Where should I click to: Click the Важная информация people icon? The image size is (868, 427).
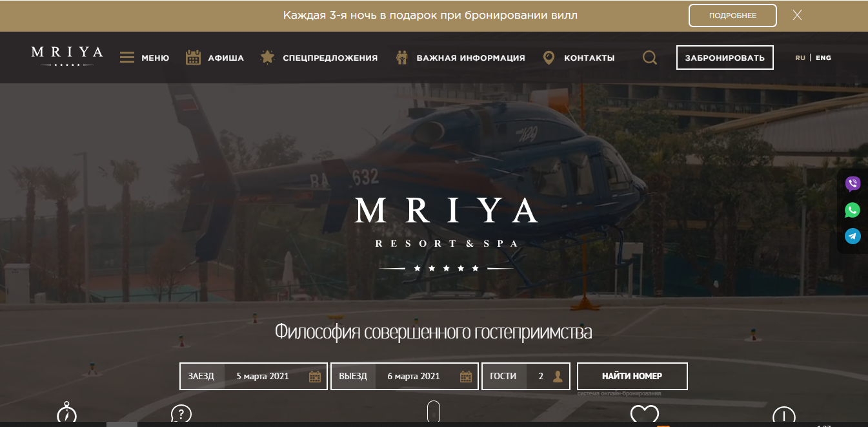(x=401, y=57)
